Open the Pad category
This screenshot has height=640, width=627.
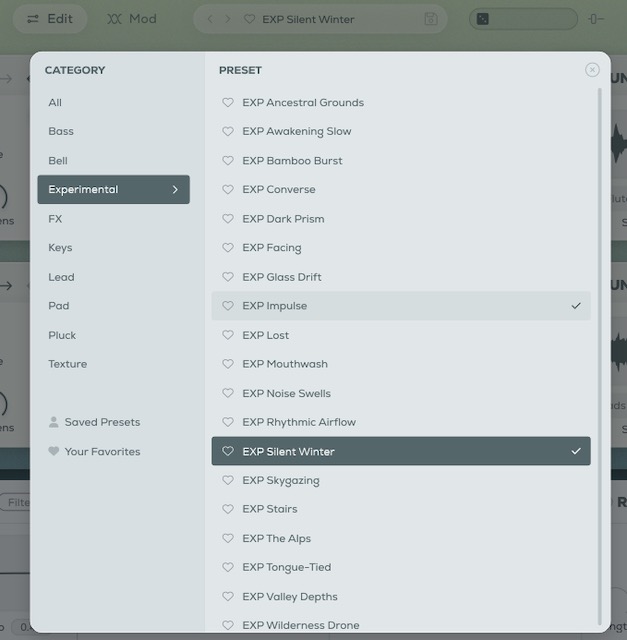tap(59, 306)
